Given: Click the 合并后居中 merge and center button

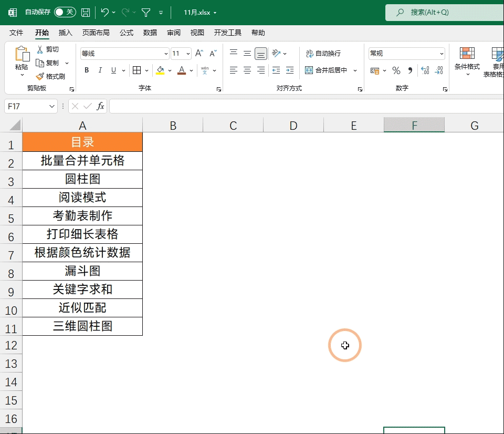Looking at the screenshot, I should click(327, 70).
